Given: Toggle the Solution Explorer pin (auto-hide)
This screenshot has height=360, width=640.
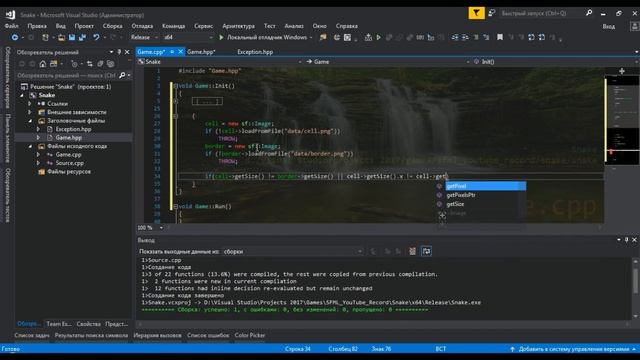Looking at the screenshot, I should (119, 52).
